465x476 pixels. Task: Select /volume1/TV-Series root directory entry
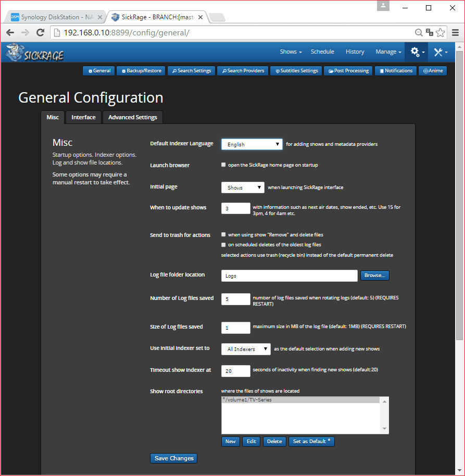pos(301,400)
